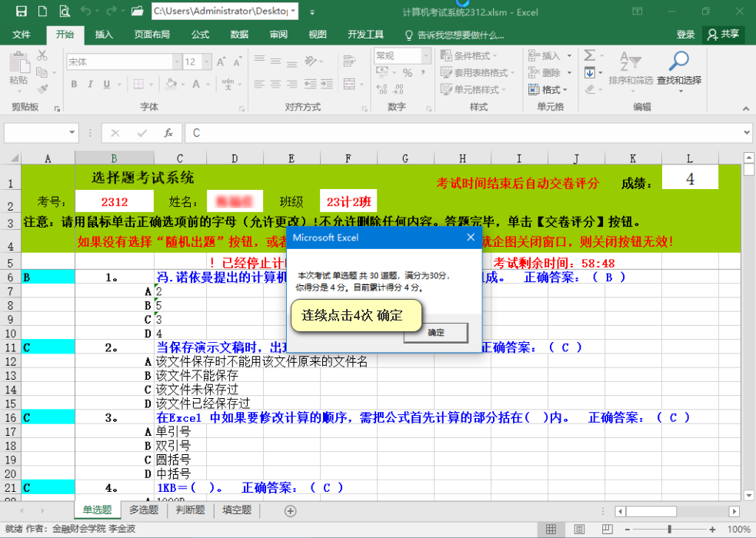Switch to Page Break Preview in status bar
This screenshot has height=538, width=756.
[x=607, y=530]
